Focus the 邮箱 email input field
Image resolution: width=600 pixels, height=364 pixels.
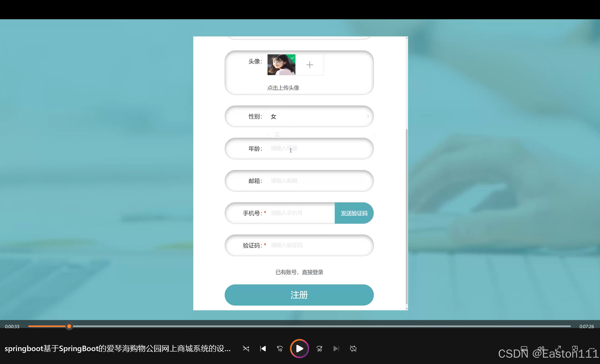pos(317,181)
